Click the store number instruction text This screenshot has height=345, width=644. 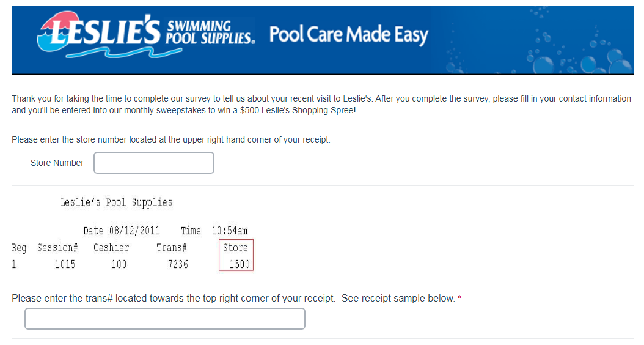pyautogui.click(x=171, y=139)
